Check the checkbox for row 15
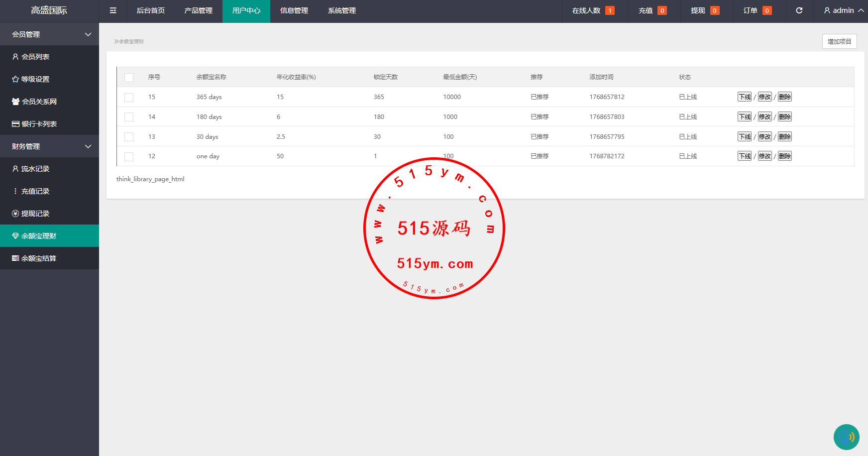 point(129,98)
